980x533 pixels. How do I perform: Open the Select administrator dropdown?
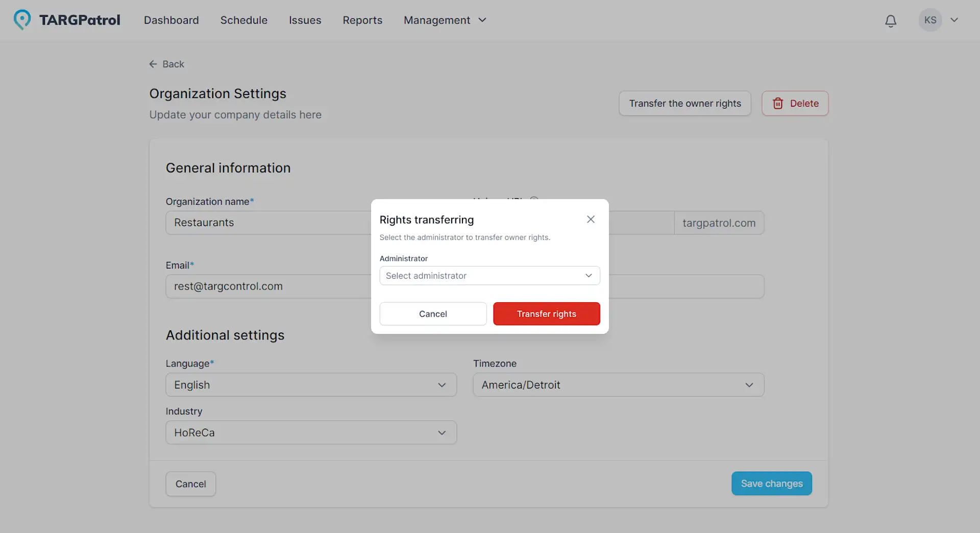(x=489, y=276)
